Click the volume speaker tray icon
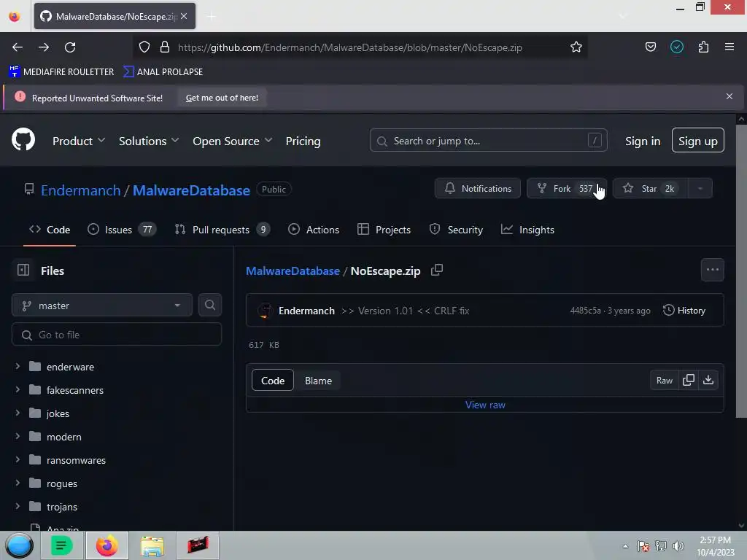The width and height of the screenshot is (747, 560). tap(678, 546)
